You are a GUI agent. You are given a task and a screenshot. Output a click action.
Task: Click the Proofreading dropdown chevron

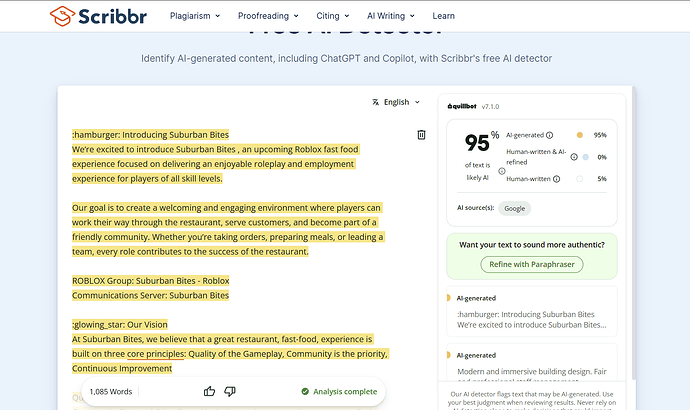[296, 16]
